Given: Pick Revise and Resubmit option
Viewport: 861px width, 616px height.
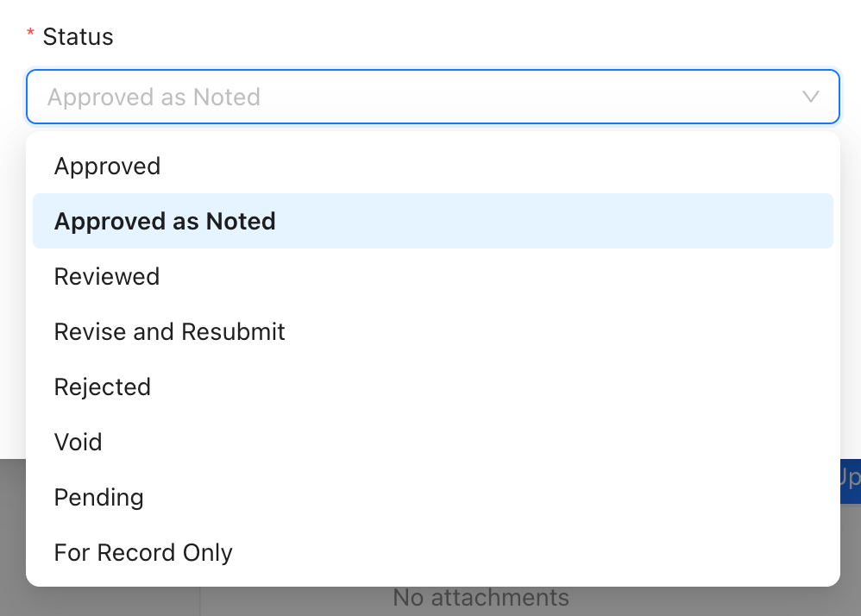Looking at the screenshot, I should point(169,331).
